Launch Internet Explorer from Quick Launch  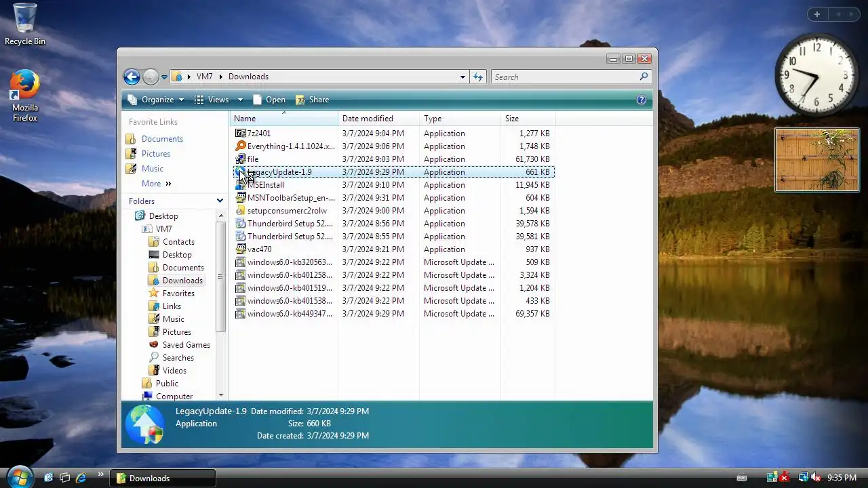point(81,478)
